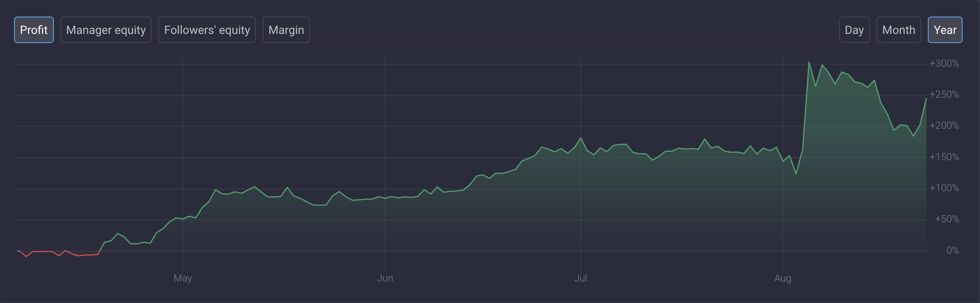Click the Aug x-axis label
The height and width of the screenshot is (303, 980).
[783, 278]
